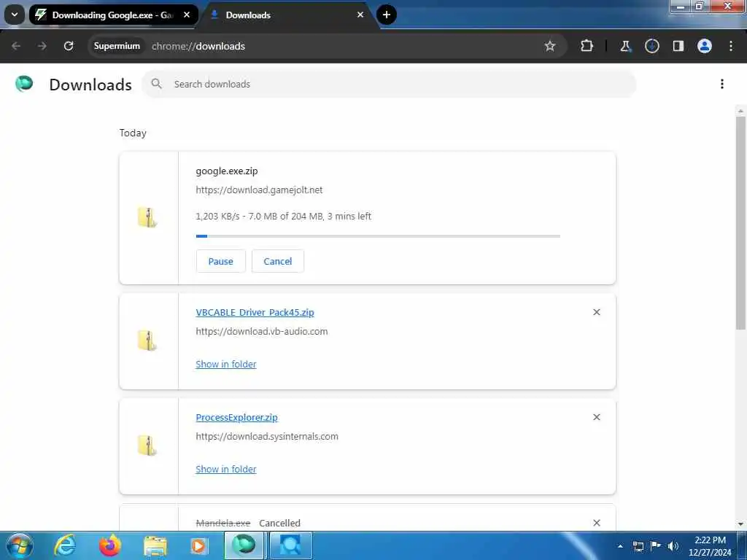Open the Chrome Labs flask icon
This screenshot has width=747, height=560.
625,46
